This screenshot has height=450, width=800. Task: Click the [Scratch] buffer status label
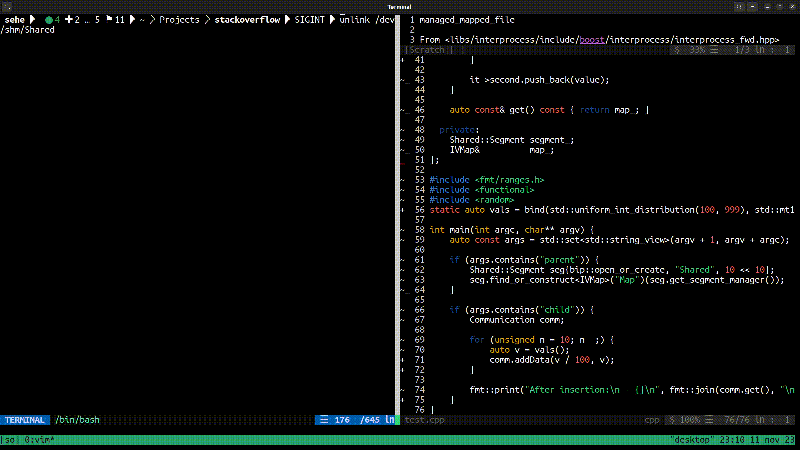427,50
